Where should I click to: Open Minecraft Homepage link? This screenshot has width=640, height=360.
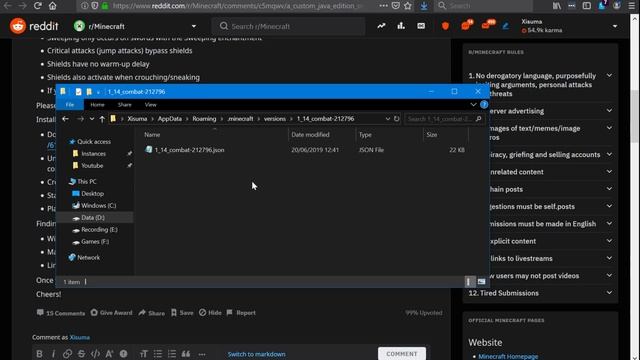[508, 356]
